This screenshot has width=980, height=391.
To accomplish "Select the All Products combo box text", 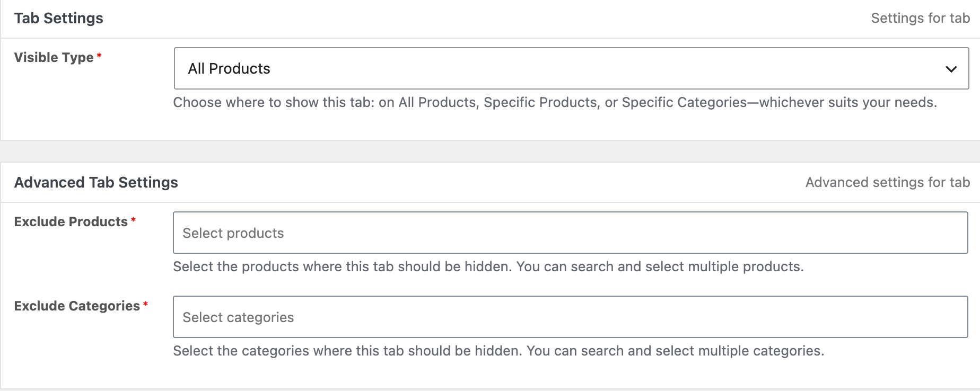I will pos(229,68).
